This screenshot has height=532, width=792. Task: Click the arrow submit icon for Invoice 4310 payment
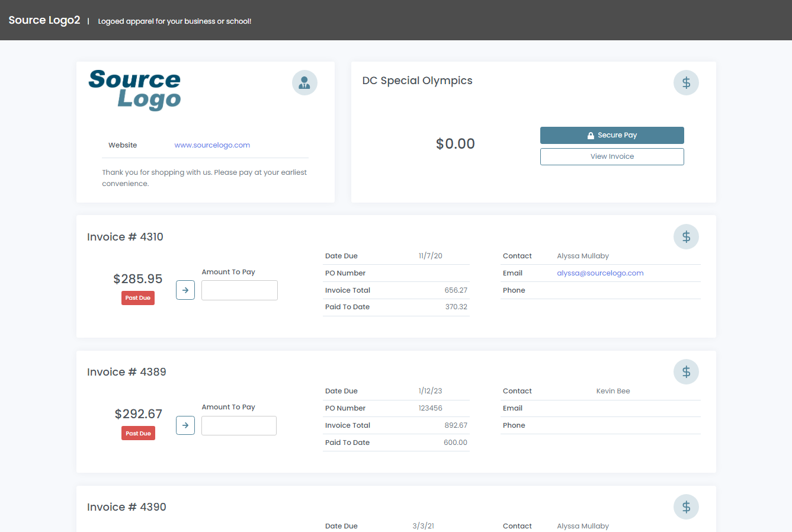185,290
